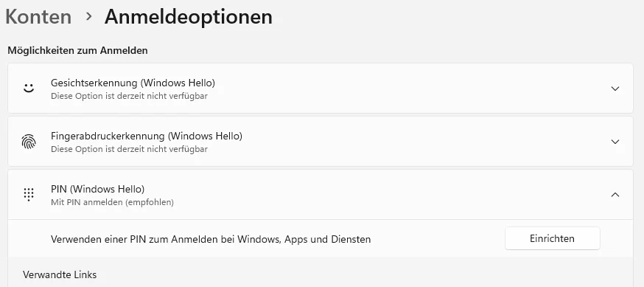The width and height of the screenshot is (644, 287).
Task: Select the PIN (Windows Hello) option title
Action: point(98,189)
